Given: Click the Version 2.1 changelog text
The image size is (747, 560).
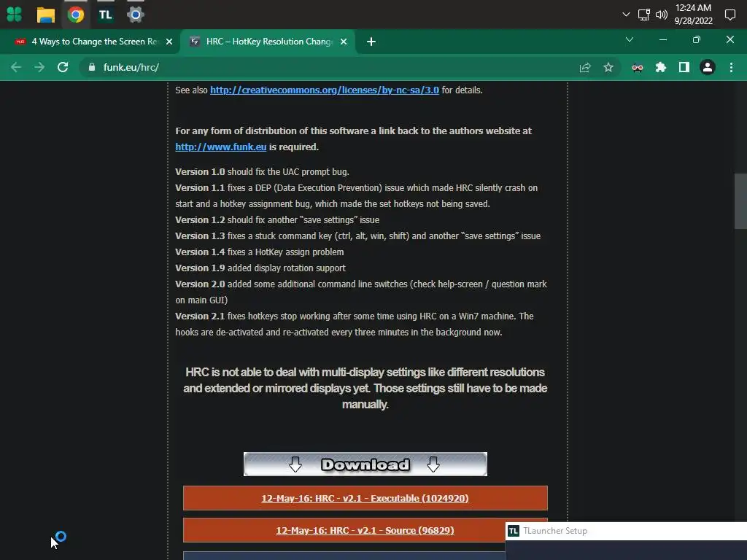Looking at the screenshot, I should [x=355, y=324].
